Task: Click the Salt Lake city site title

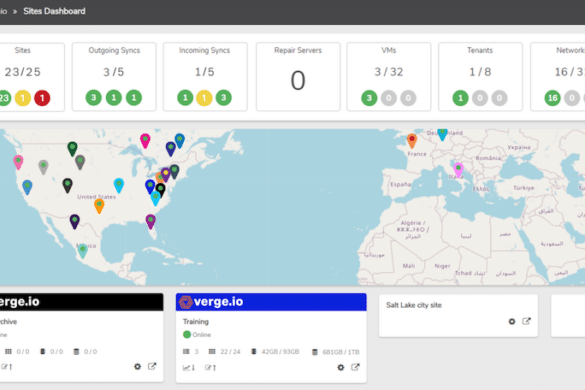Action: pos(414,305)
